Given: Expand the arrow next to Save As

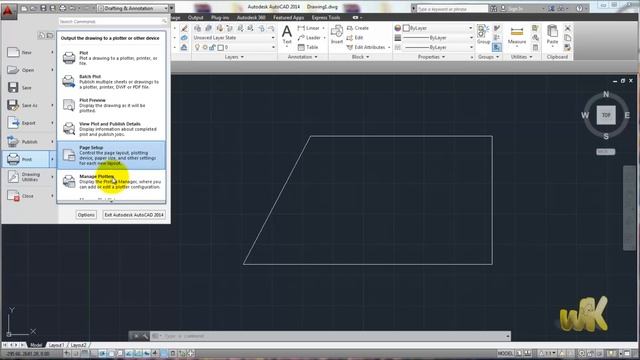Looking at the screenshot, I should click(x=52, y=105).
